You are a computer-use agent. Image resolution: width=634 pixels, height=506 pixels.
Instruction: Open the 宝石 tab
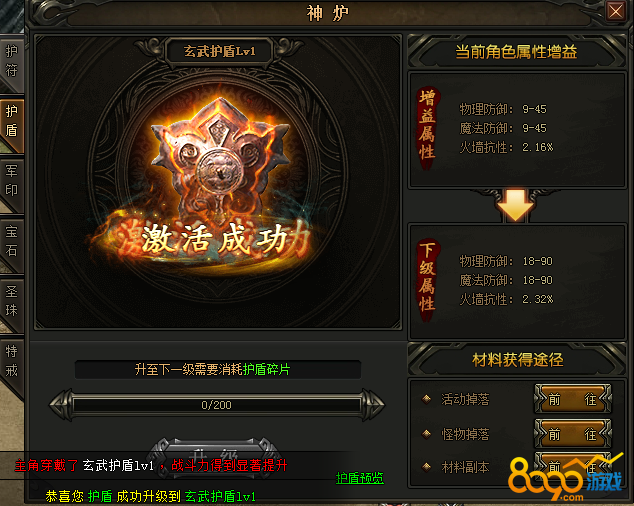point(11,241)
